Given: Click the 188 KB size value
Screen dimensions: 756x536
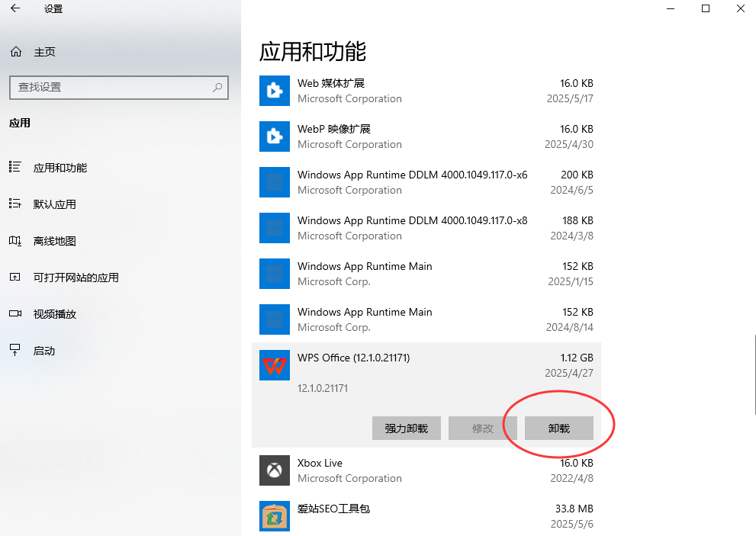Looking at the screenshot, I should tap(577, 220).
